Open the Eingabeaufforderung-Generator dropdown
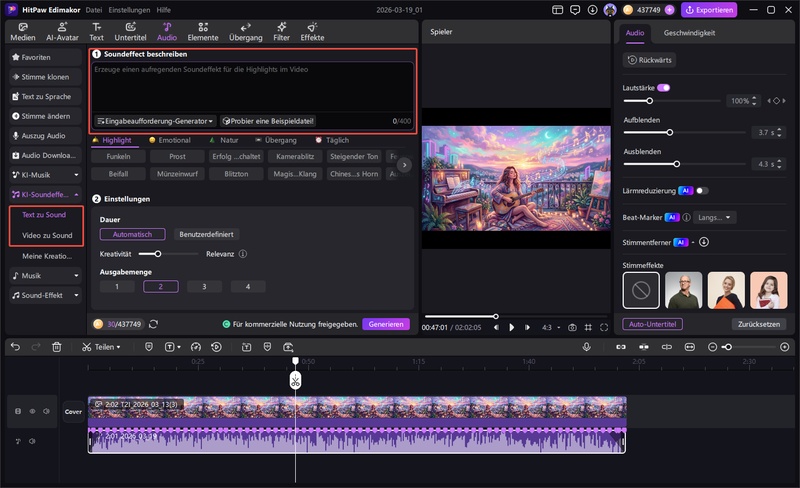 (x=155, y=120)
